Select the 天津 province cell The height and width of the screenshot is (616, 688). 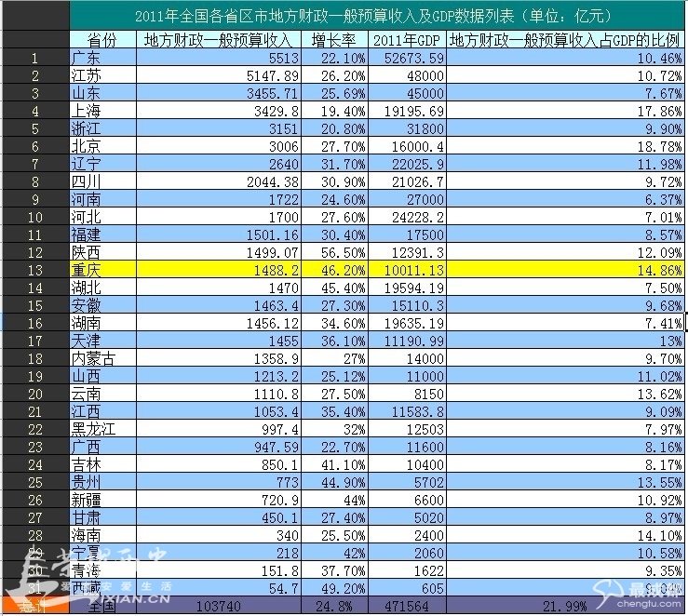(103, 341)
